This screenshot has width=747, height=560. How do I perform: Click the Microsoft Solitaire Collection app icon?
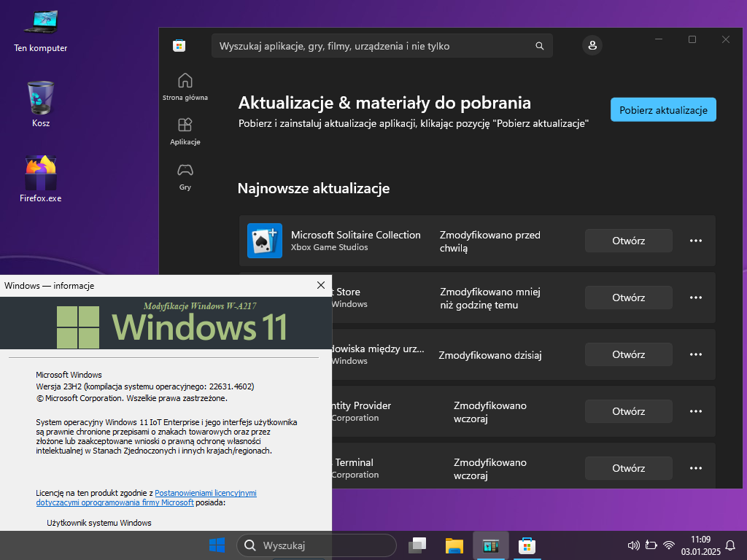coord(265,241)
